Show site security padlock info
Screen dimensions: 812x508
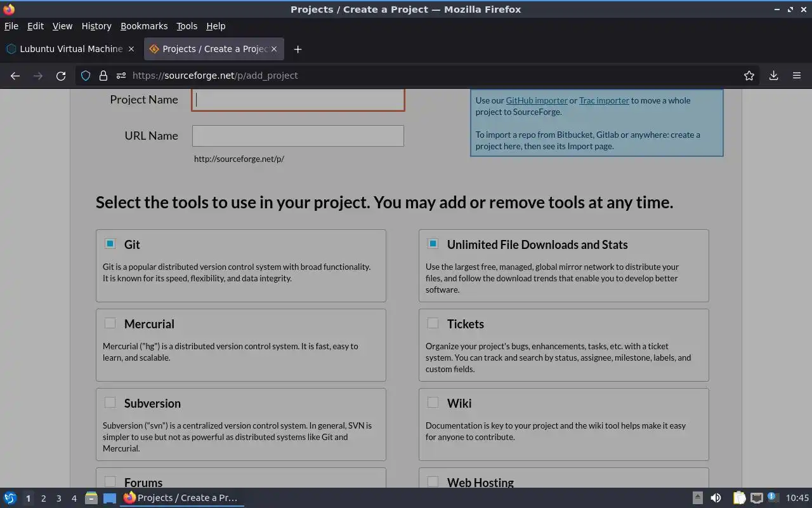pos(103,76)
